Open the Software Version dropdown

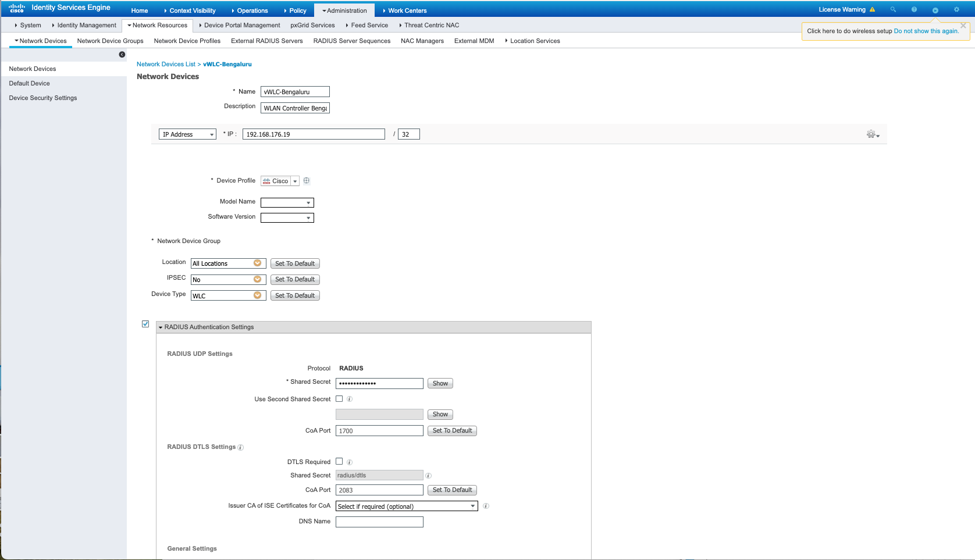coord(287,217)
